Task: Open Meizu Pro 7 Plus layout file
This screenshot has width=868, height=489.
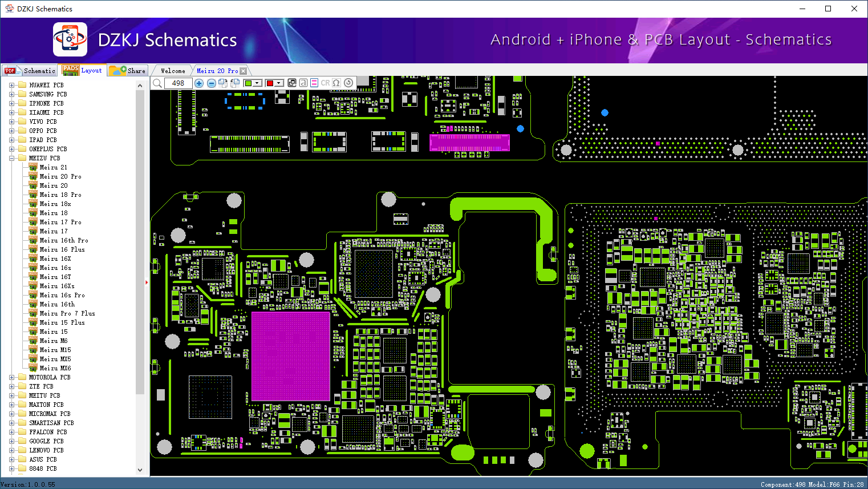Action: [67, 313]
